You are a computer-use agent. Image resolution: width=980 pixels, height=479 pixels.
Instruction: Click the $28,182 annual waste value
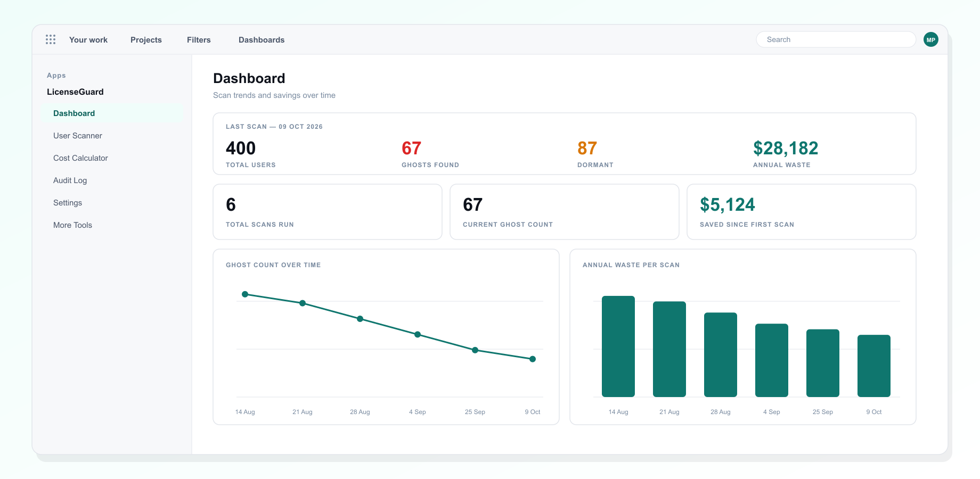coord(786,148)
